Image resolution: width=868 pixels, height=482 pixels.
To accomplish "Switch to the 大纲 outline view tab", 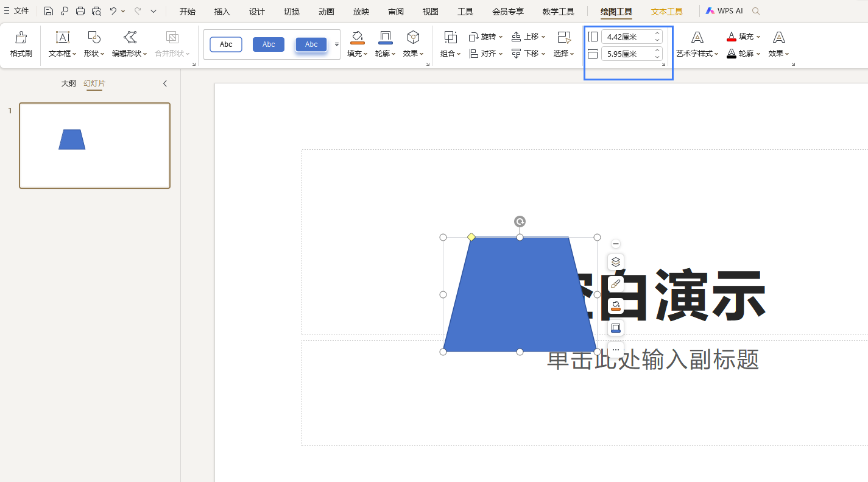I will 68,83.
